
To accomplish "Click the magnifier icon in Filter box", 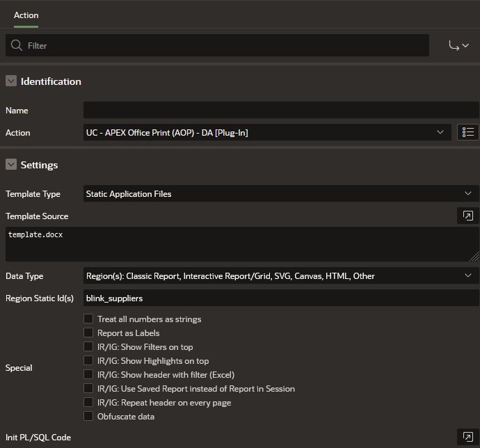I will click(x=17, y=46).
